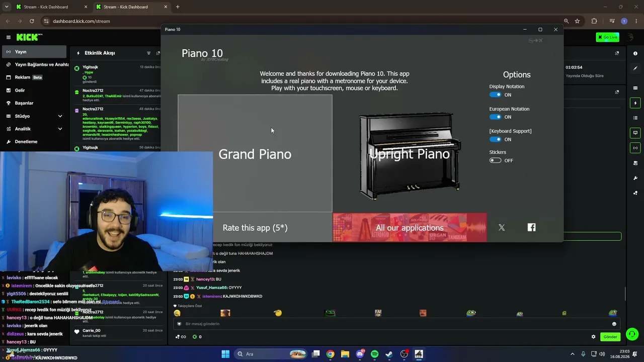Click the Go Live button on Kick
The image size is (644, 362).
point(607,37)
